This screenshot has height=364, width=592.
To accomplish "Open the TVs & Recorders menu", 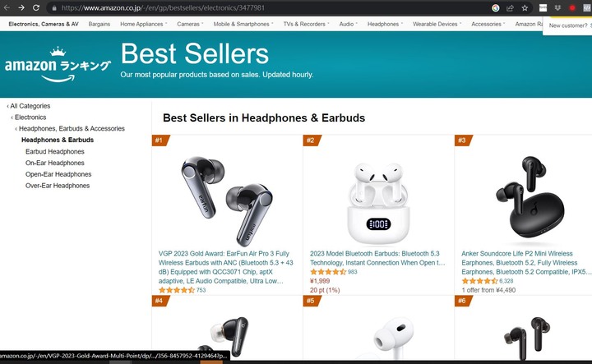I will pyautogui.click(x=306, y=24).
